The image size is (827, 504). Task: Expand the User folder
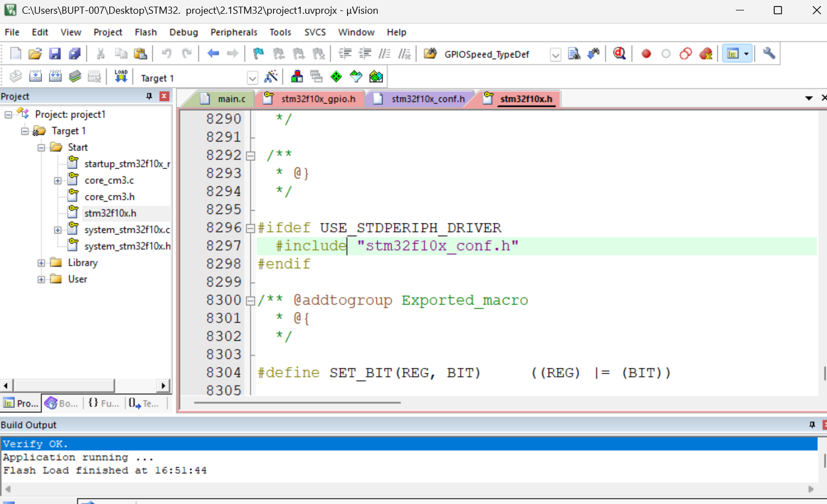point(41,279)
